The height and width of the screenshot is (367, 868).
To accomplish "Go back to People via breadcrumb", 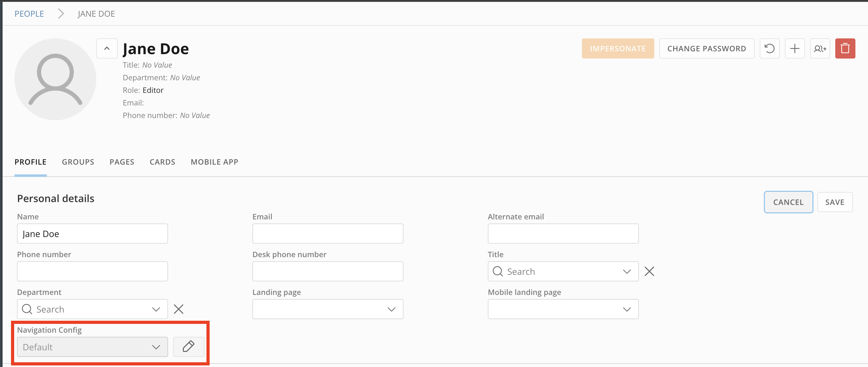I will tap(29, 14).
